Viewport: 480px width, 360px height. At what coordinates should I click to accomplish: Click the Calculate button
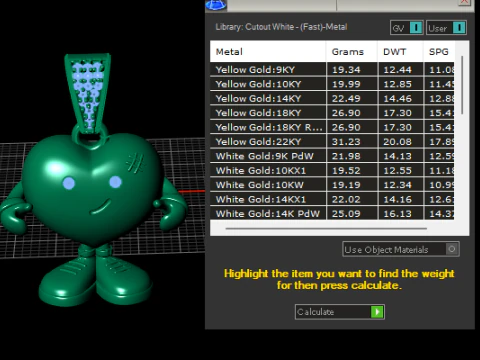[340, 312]
